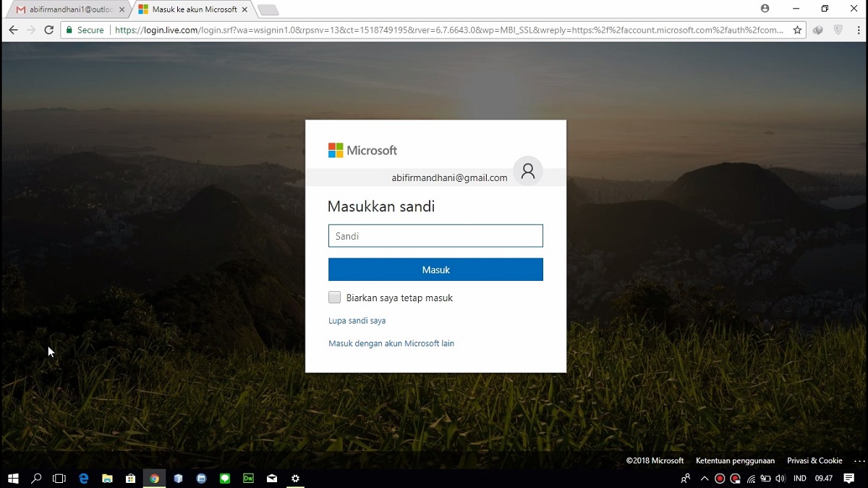Click the ©2018 Microsoft footer text

click(655, 460)
